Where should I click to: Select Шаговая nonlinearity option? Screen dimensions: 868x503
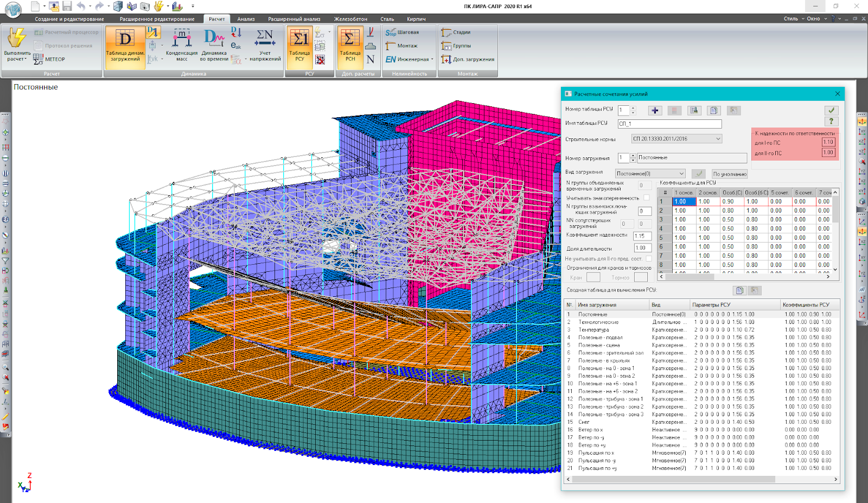403,33
